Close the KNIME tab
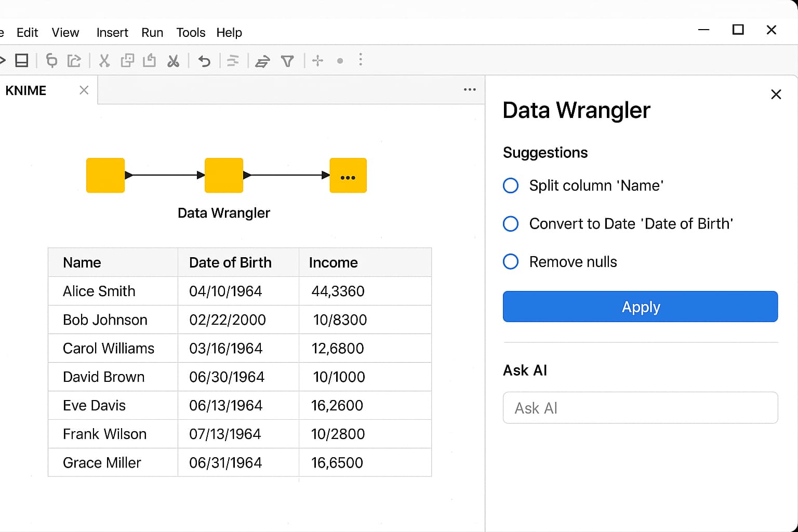The height and width of the screenshot is (532, 798). [x=84, y=90]
